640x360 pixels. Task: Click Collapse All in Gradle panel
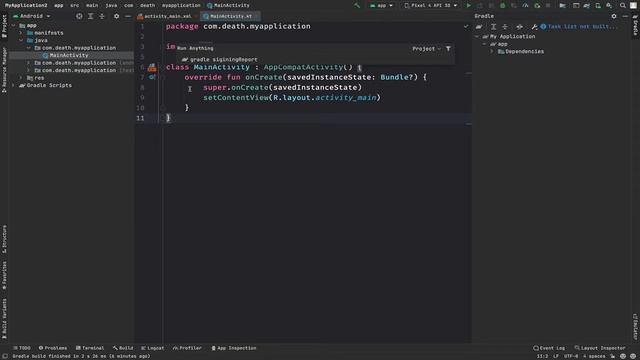pos(505,27)
